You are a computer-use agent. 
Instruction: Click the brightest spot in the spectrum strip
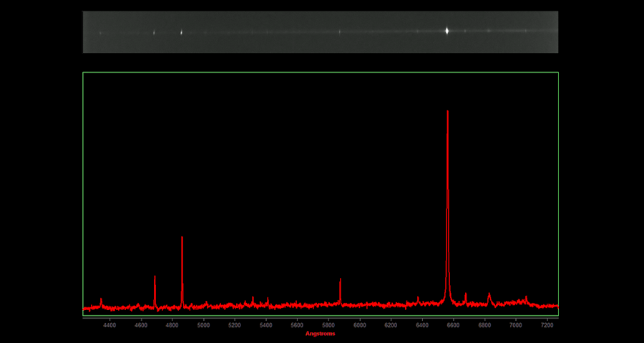(447, 31)
